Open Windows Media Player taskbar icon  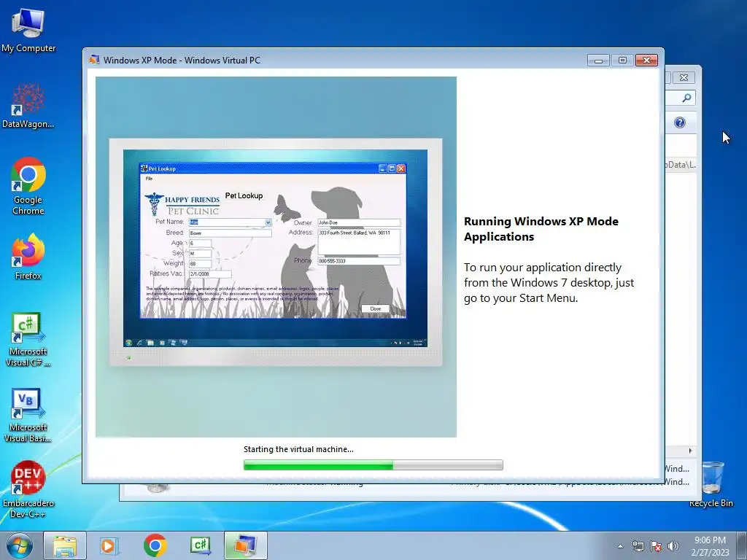click(x=109, y=545)
